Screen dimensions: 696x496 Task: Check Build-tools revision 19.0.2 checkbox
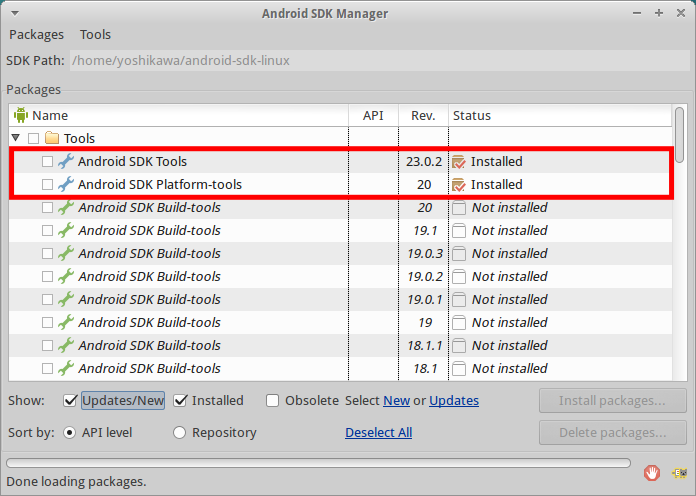pyautogui.click(x=47, y=277)
